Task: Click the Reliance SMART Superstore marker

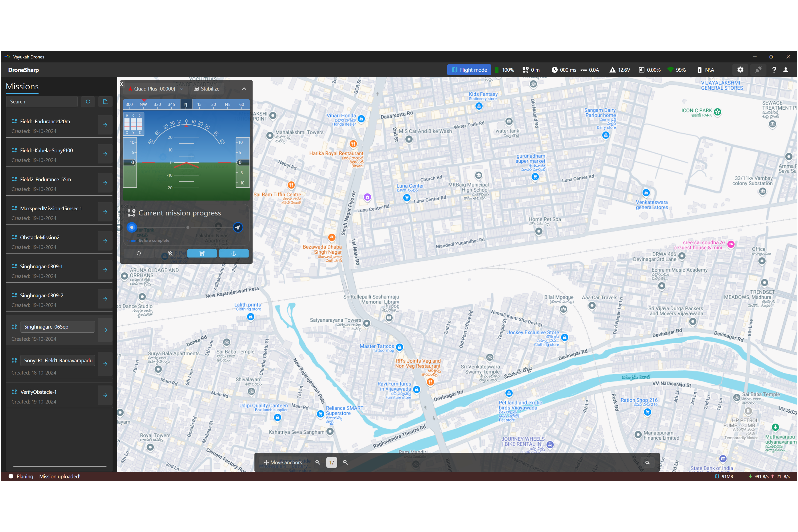Action: 321,414
